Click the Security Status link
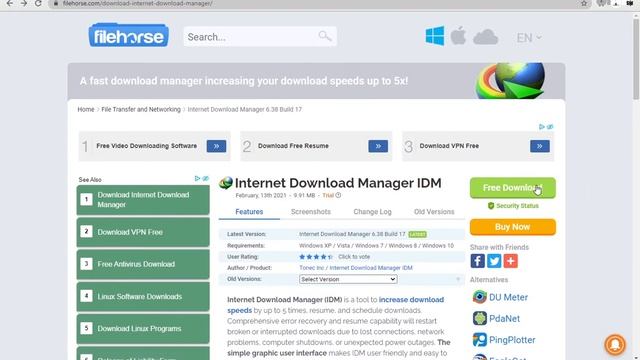This screenshot has height=360, width=640. (x=513, y=206)
